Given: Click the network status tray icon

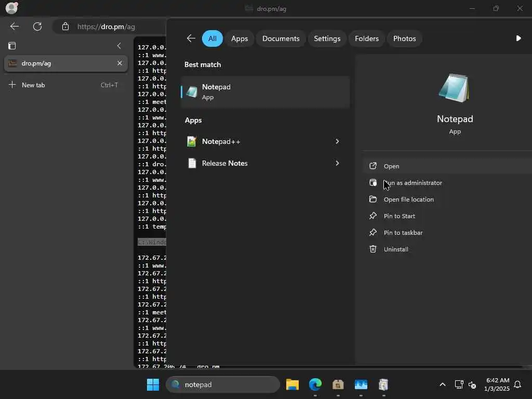Looking at the screenshot, I should (x=459, y=385).
